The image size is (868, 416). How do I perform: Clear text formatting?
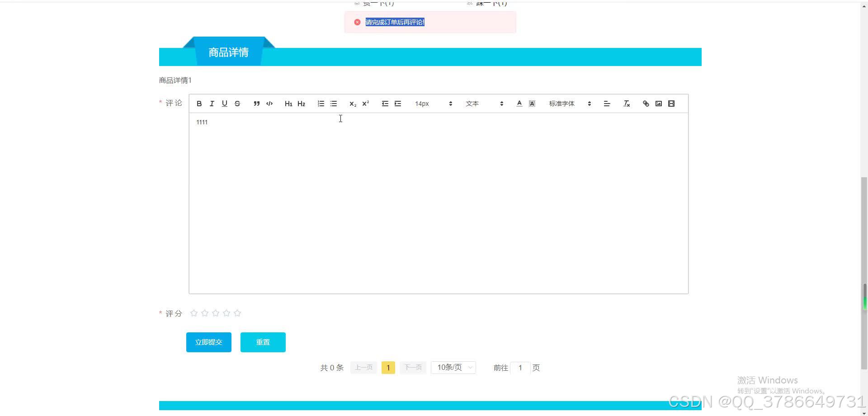[x=626, y=104]
